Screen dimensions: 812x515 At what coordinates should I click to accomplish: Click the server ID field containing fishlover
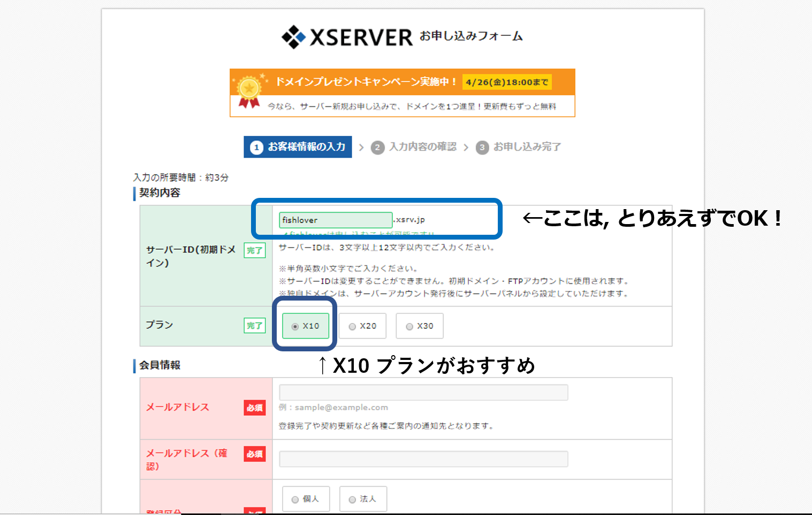336,220
